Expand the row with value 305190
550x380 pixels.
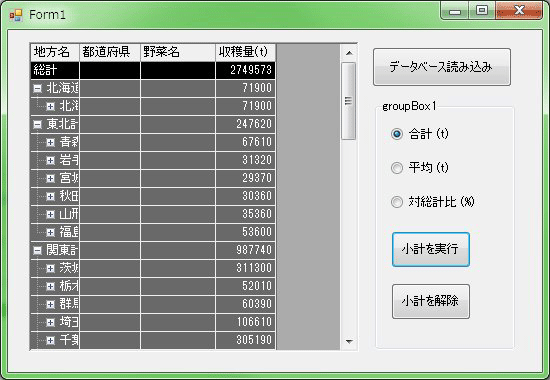[x=51, y=340]
